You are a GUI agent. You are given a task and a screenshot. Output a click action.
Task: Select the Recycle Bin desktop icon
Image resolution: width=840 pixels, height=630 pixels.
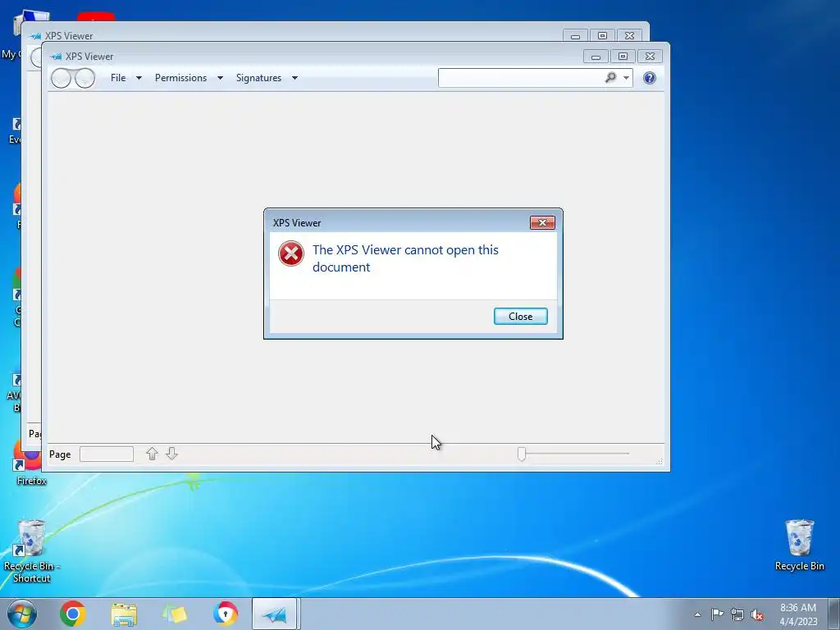click(799, 546)
